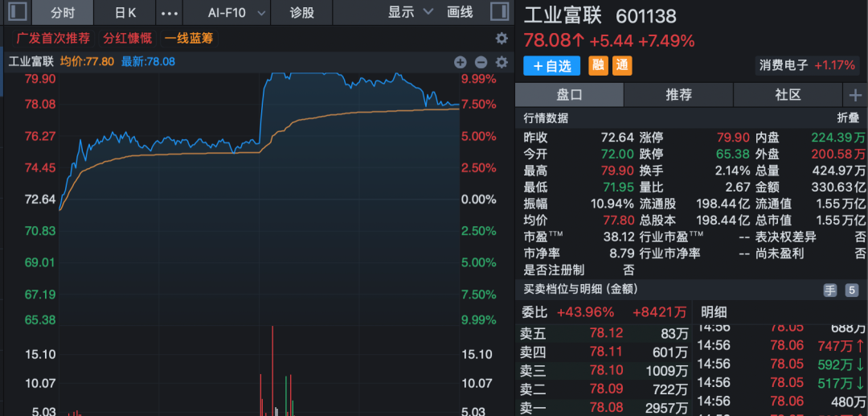Click the 最新:78.08 chart legend
Viewport: 868px width, 416px height.
pos(149,62)
